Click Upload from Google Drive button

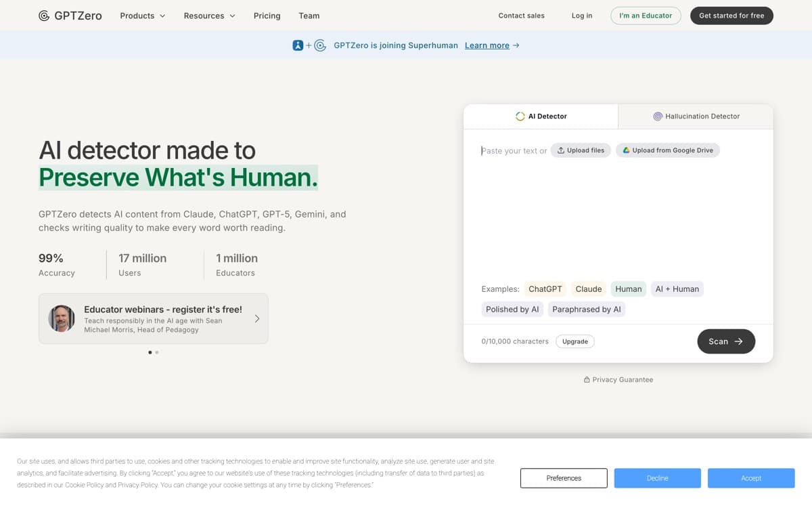668,150
